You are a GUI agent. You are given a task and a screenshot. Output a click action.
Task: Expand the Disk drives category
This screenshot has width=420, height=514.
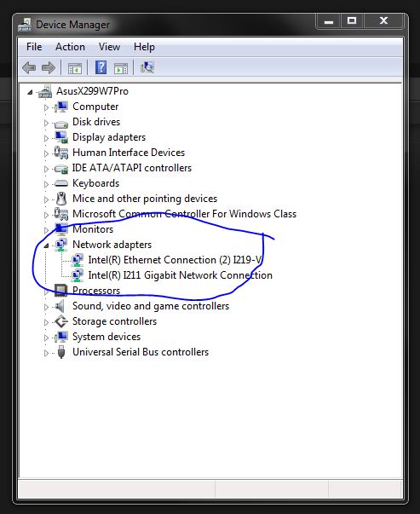pyautogui.click(x=46, y=123)
